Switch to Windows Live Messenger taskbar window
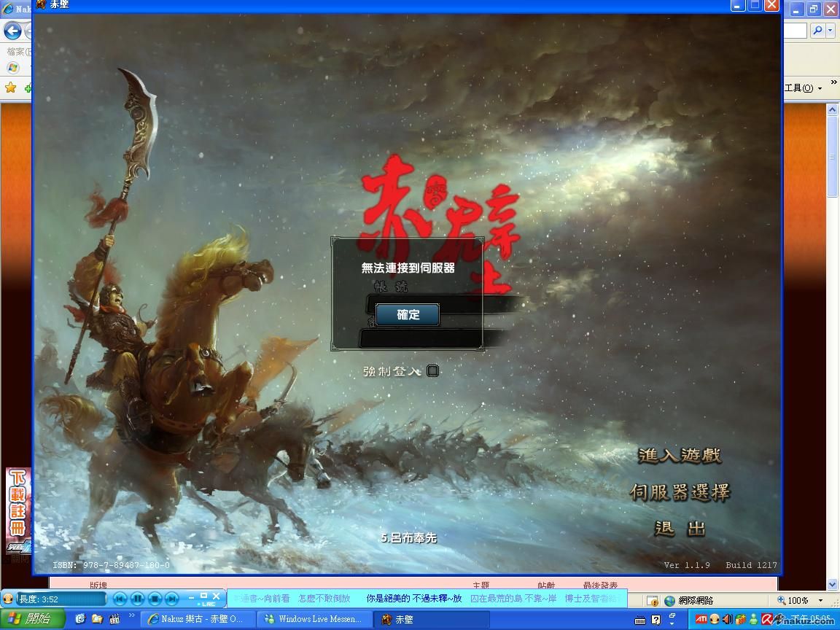 coord(314,619)
